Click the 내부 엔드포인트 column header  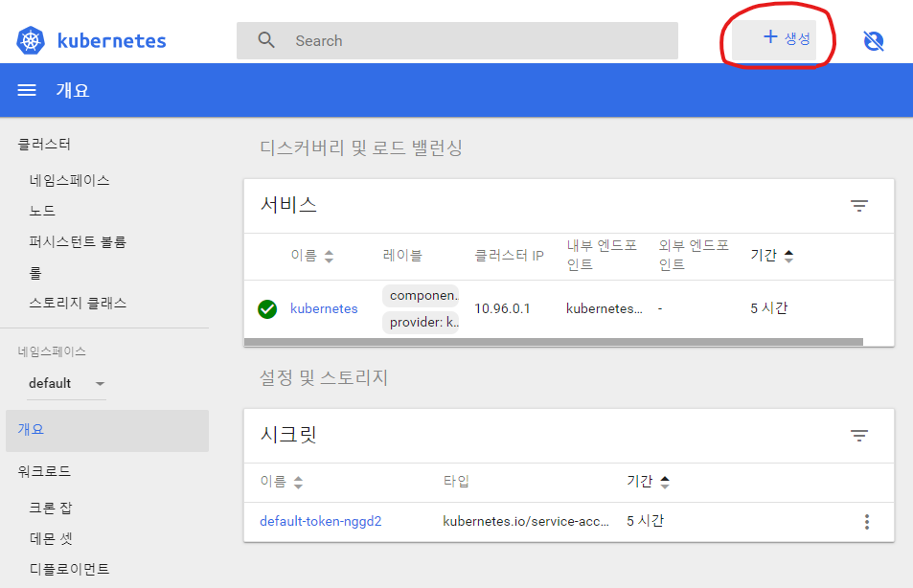pos(602,255)
